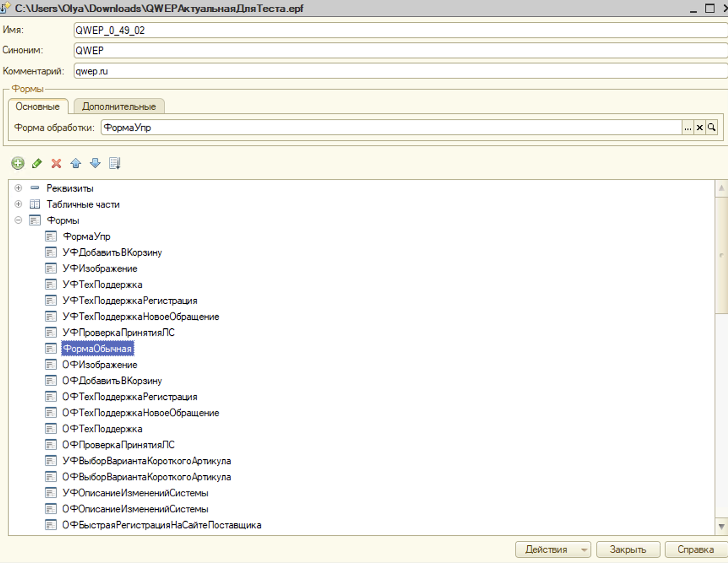
Task: Click the Реквизиты dash icon
Action: coord(35,188)
